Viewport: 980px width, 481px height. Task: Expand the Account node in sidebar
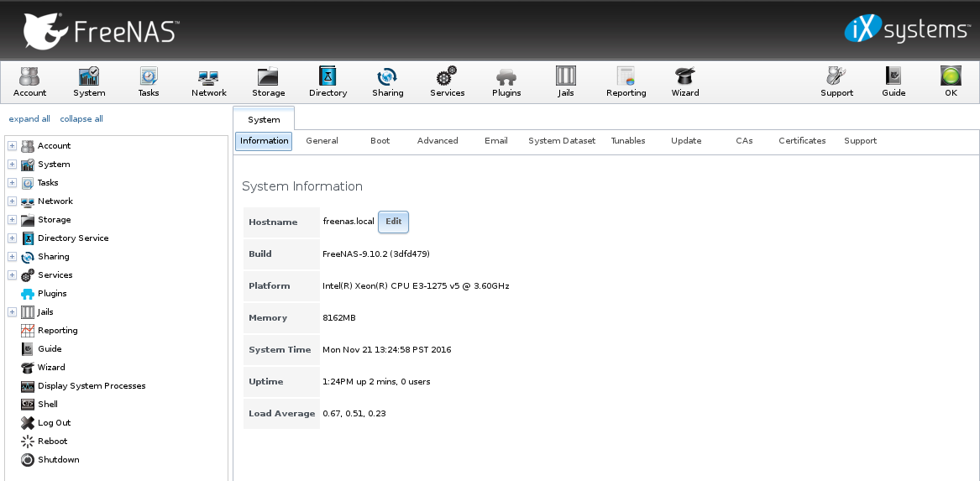coord(12,145)
